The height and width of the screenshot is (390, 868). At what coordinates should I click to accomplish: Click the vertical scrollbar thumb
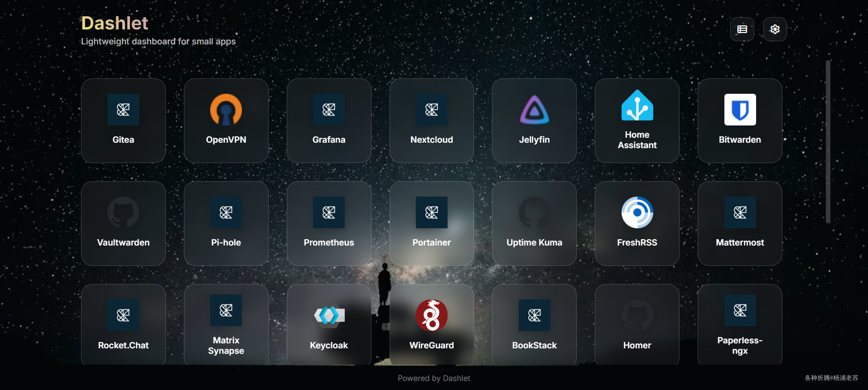[828, 142]
